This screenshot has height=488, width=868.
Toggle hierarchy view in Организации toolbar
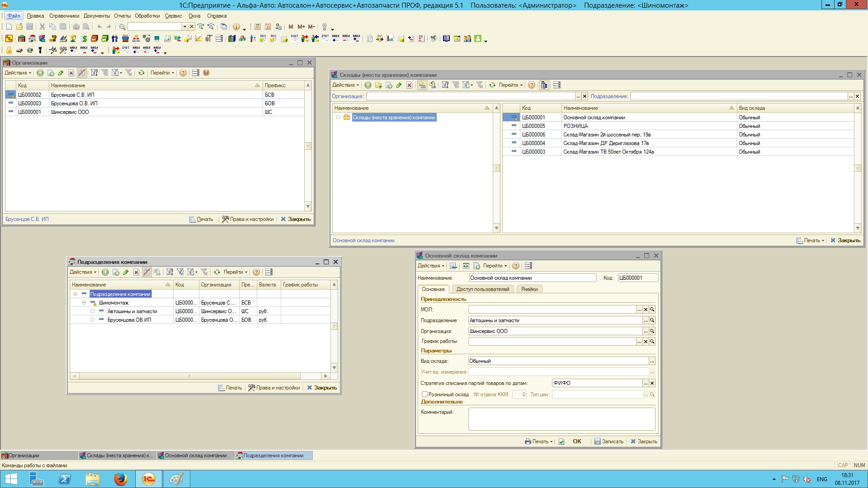tap(82, 73)
